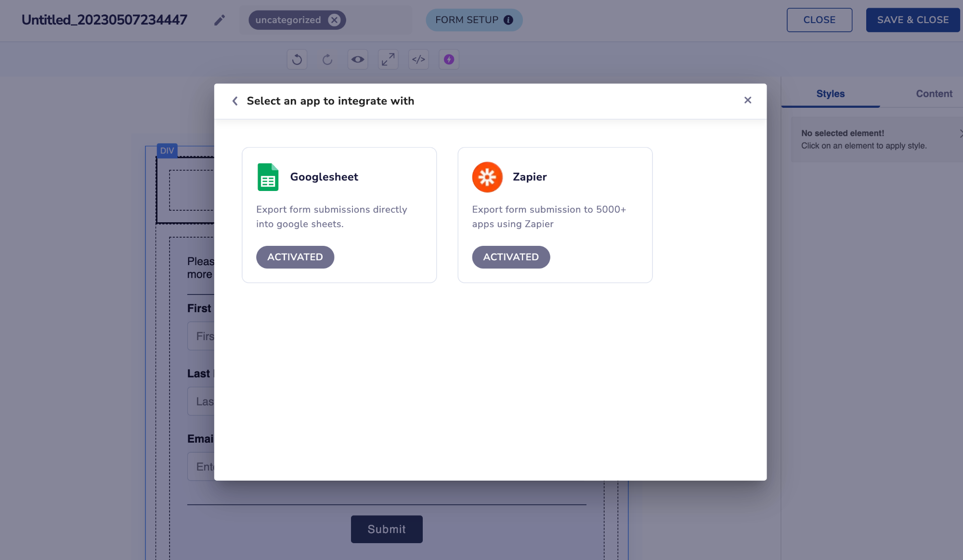The image size is (963, 560).
Task: Click the Googlesheet icon
Action: click(x=268, y=177)
